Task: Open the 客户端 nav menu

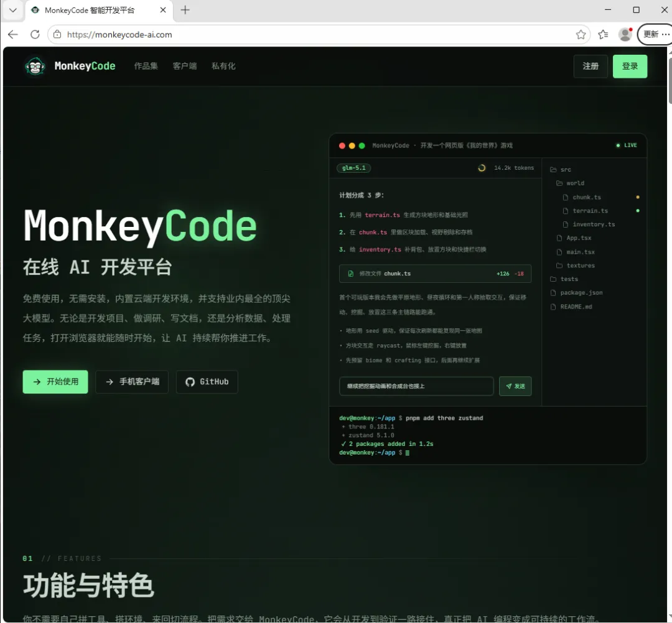Action: click(185, 66)
